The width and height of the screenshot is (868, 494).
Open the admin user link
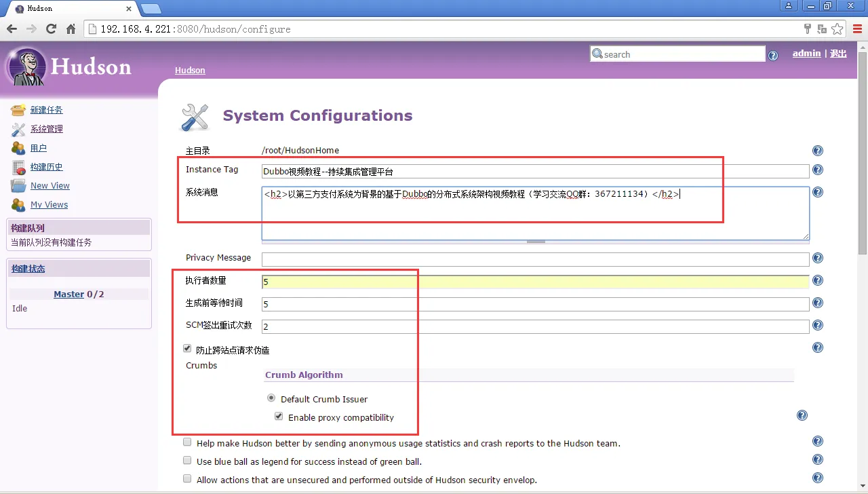pyautogui.click(x=806, y=54)
